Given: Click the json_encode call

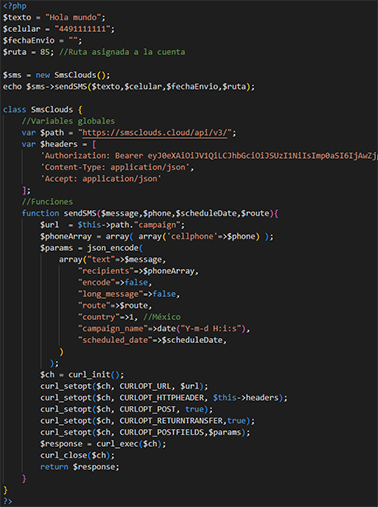Looking at the screenshot, I should pos(113,248).
